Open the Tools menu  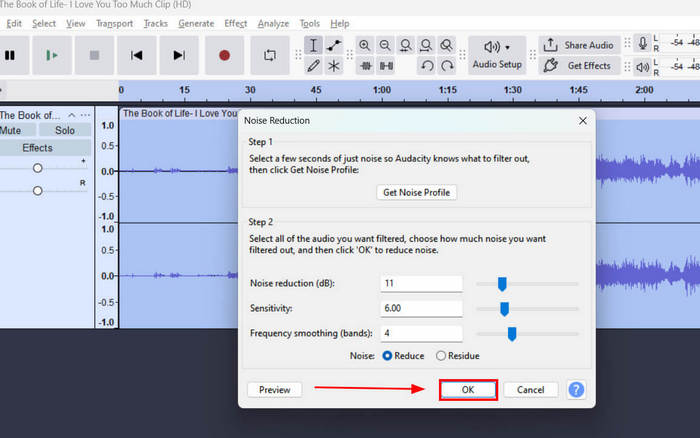(x=309, y=24)
